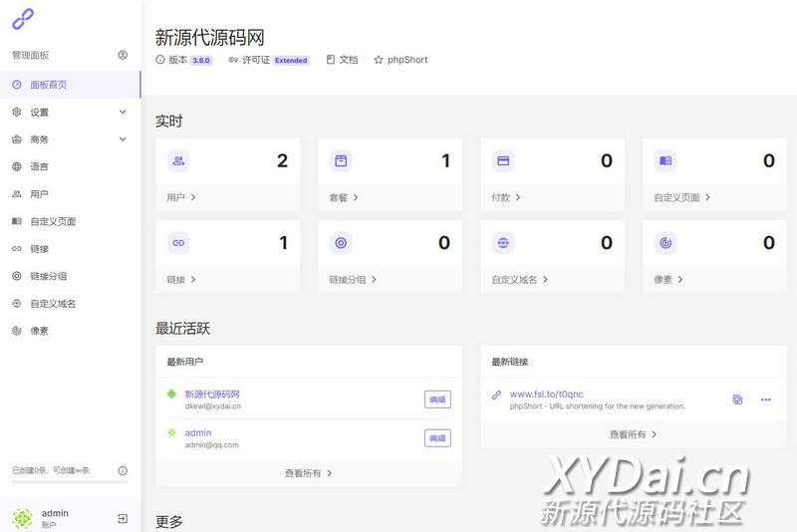Click the info icon beside link quota

pos(123,470)
